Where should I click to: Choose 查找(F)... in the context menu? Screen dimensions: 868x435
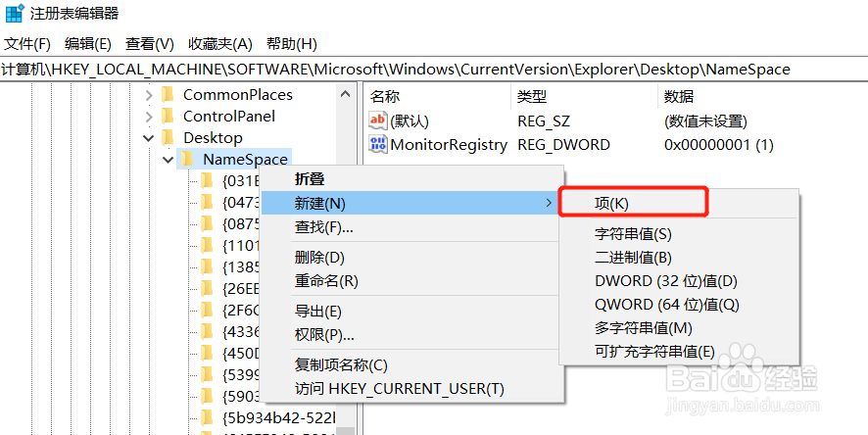click(x=412, y=227)
